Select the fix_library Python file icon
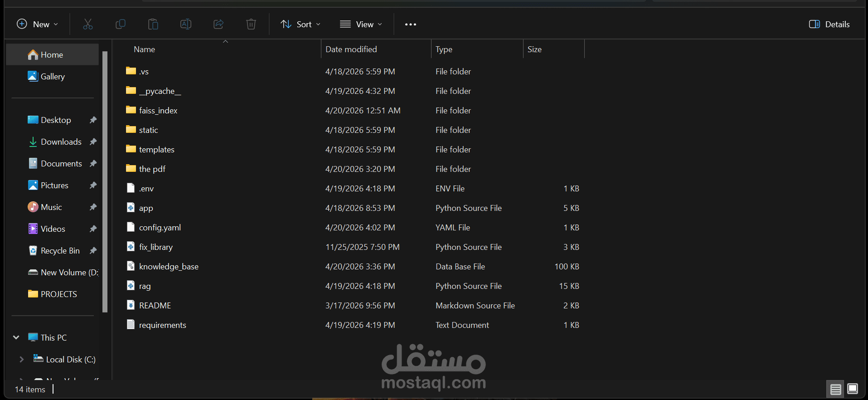The height and width of the screenshot is (400, 868). point(131,246)
